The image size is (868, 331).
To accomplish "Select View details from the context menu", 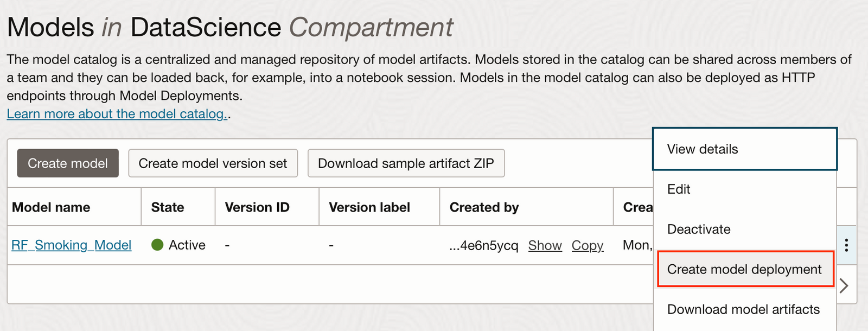I will pos(702,149).
